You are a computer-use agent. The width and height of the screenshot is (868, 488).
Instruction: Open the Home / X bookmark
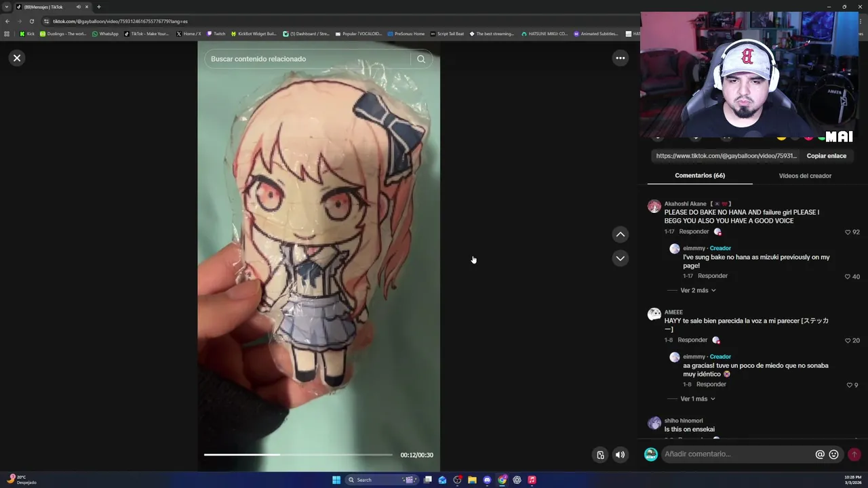(x=189, y=34)
